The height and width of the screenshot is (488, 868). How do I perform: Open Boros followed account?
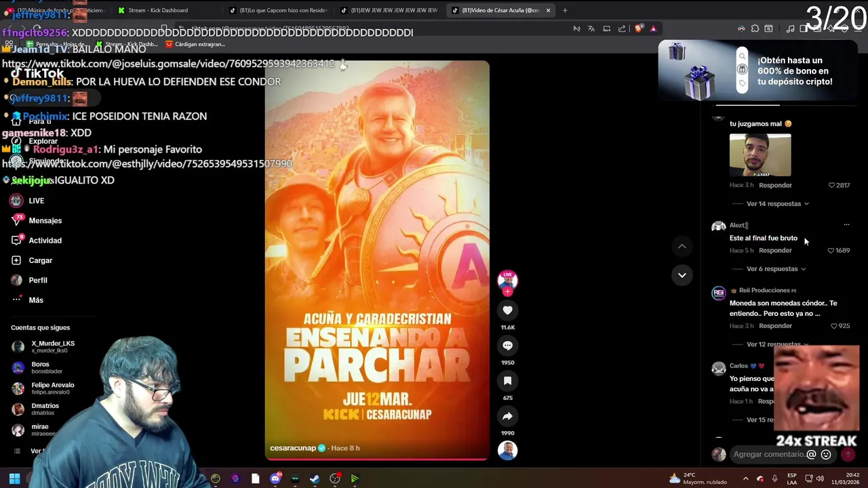point(38,367)
